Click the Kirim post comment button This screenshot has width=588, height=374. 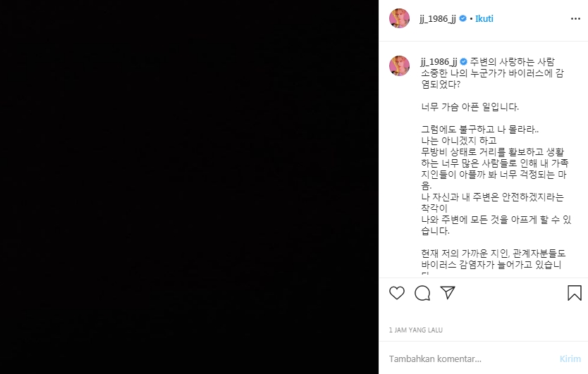570,359
